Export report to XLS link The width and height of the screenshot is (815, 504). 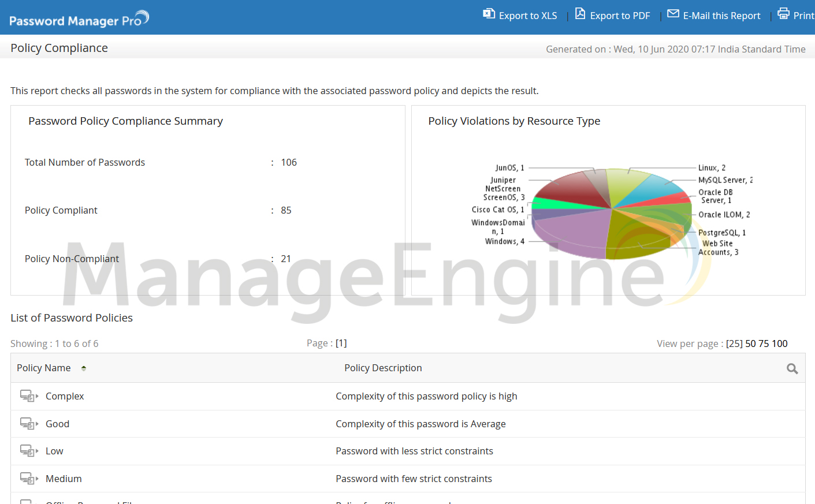(528, 16)
